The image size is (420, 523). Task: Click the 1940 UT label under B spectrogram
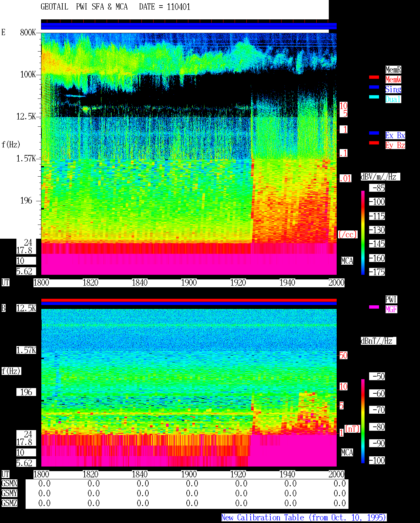click(287, 474)
